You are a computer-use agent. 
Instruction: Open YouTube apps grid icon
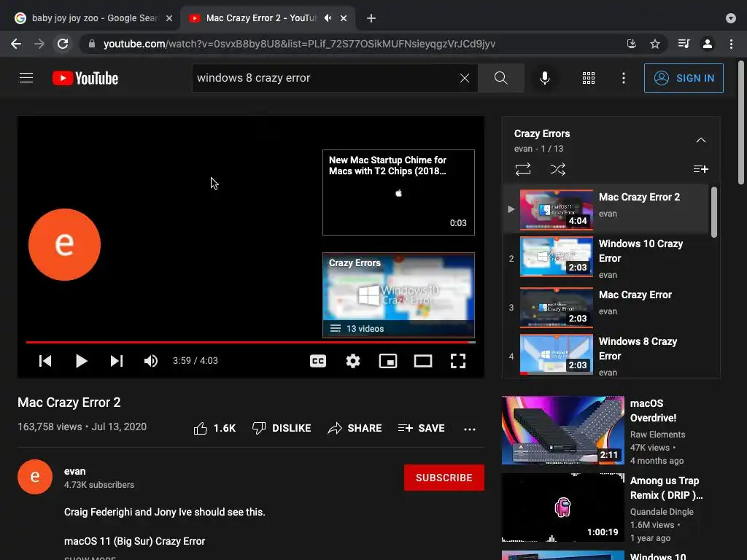(589, 78)
